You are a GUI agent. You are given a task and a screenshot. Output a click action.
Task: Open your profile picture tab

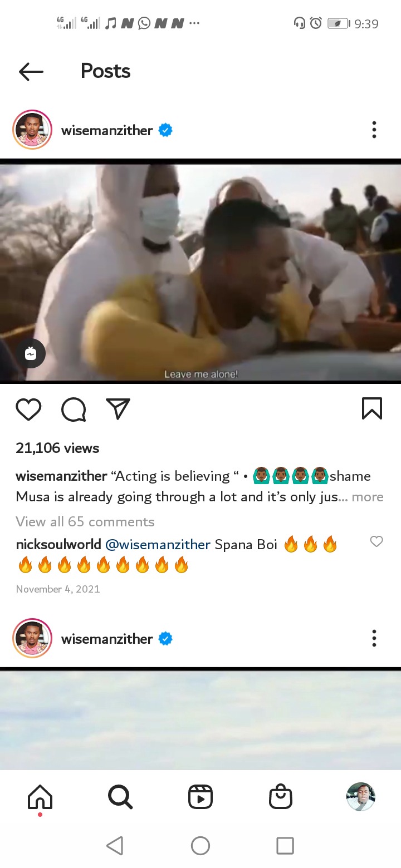coord(361,797)
